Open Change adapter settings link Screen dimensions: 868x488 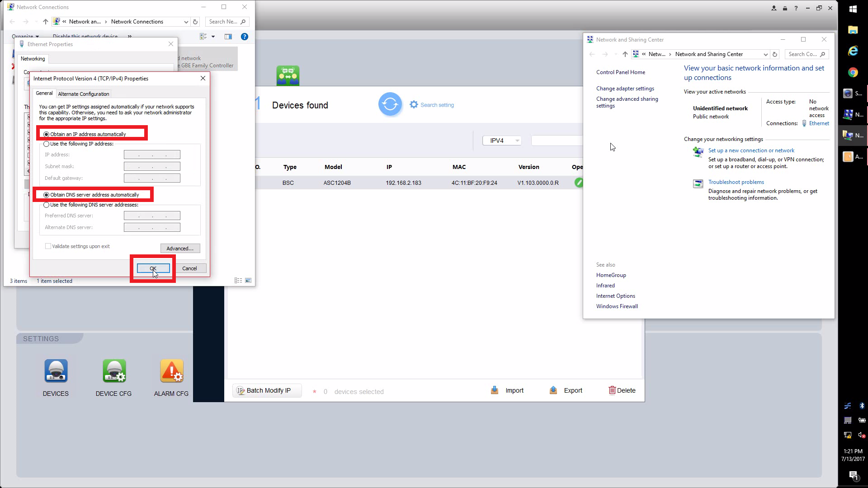625,89
